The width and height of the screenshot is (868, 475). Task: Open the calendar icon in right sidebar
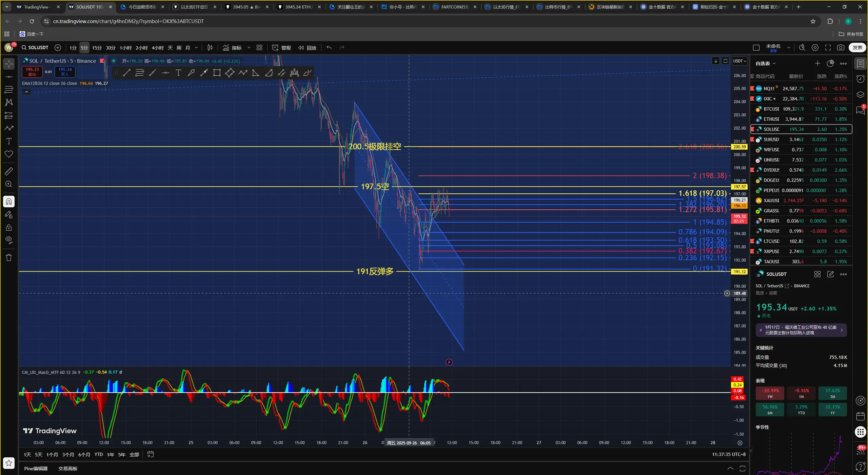click(861, 416)
